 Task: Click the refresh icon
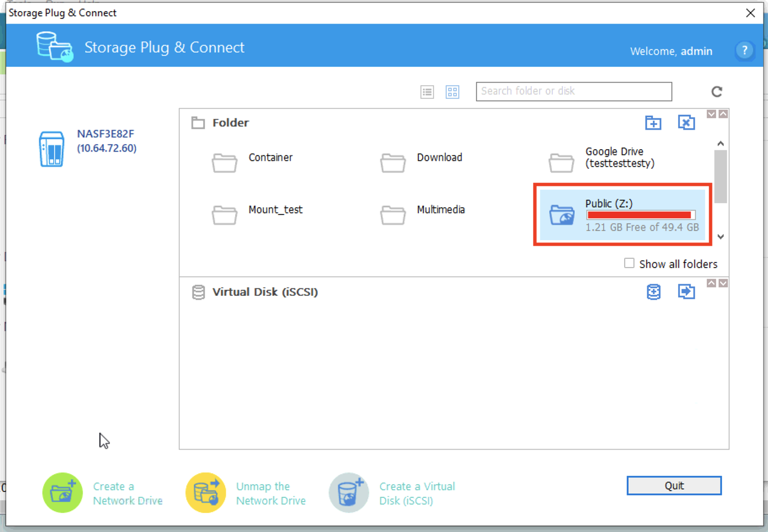[x=717, y=91]
